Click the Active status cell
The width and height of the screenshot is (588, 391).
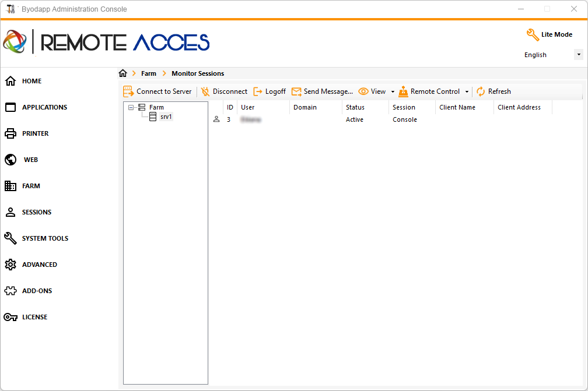[355, 119]
